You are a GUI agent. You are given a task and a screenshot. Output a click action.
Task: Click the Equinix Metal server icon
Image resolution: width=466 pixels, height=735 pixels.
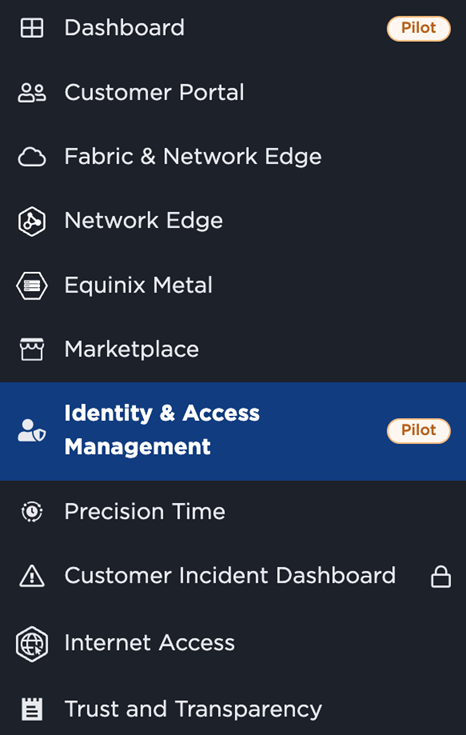(32, 285)
